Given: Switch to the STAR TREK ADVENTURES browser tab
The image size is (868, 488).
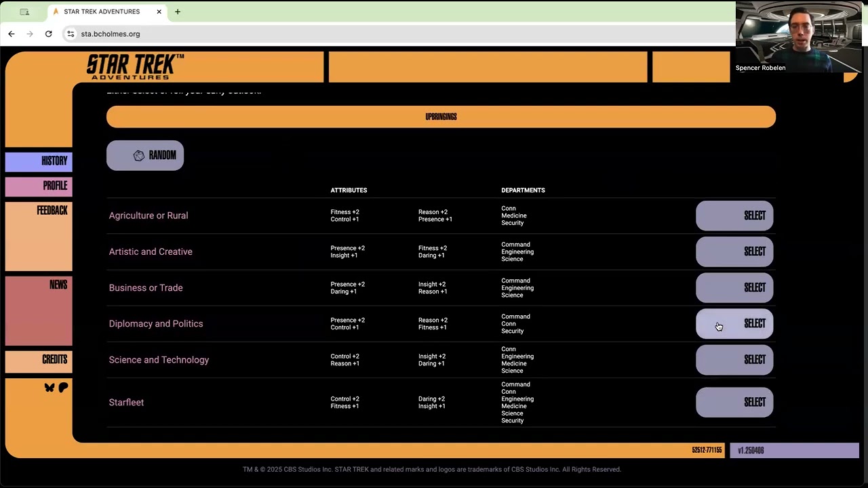Looking at the screenshot, I should 107,12.
